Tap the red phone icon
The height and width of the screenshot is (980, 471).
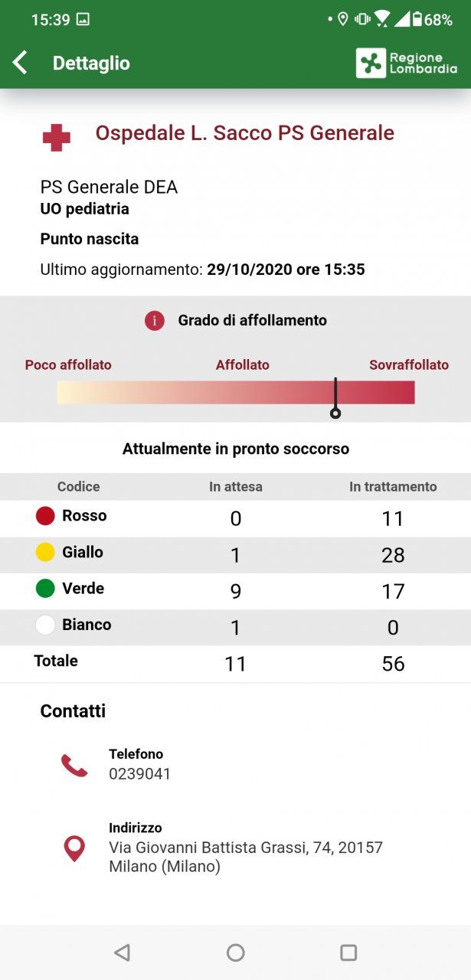pyautogui.click(x=74, y=765)
